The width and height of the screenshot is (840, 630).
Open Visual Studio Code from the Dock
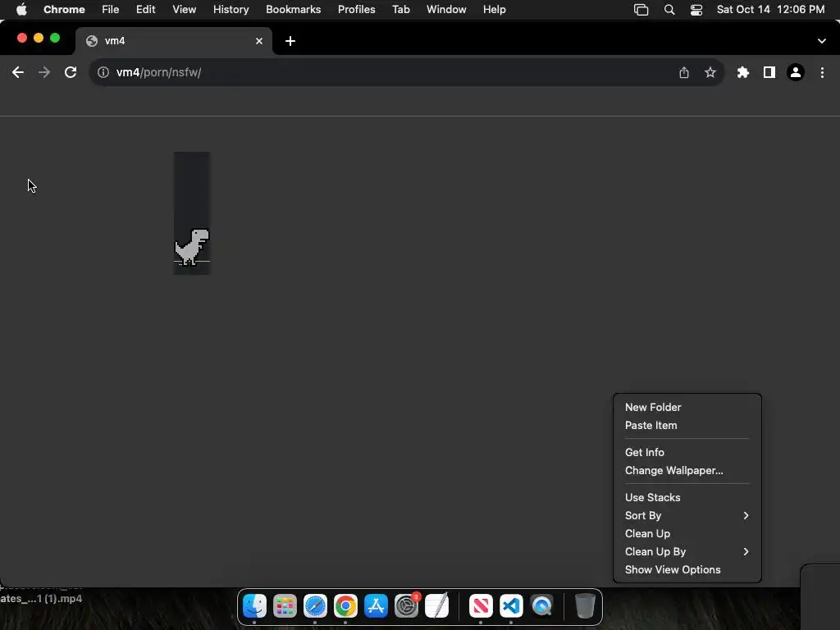(x=511, y=606)
